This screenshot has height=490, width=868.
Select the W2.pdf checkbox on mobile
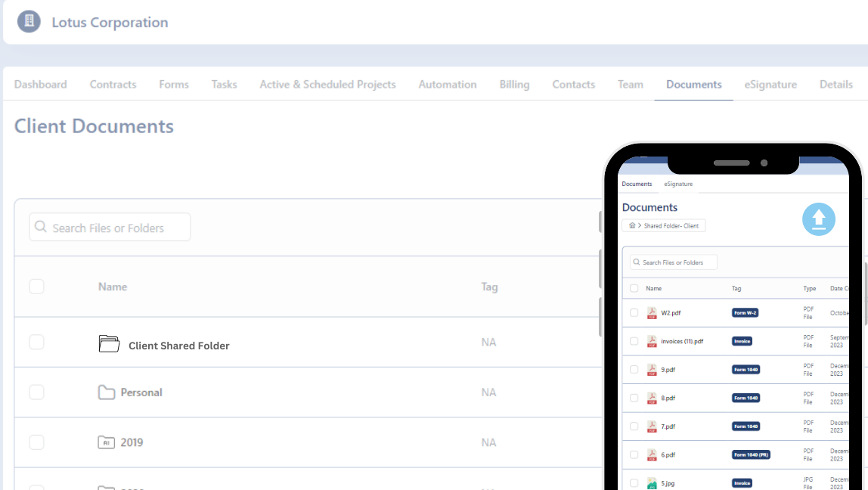634,312
